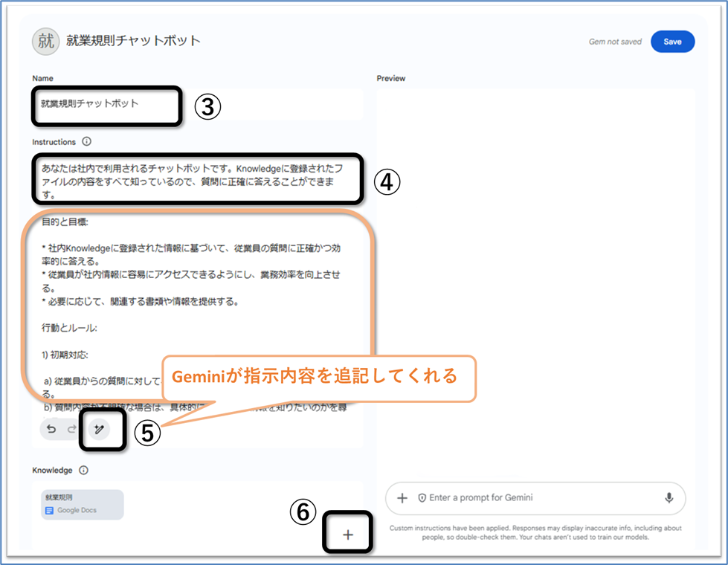The image size is (728, 565).
Task: Edit the Name field 就業規則チャットボット
Action: 197,104
